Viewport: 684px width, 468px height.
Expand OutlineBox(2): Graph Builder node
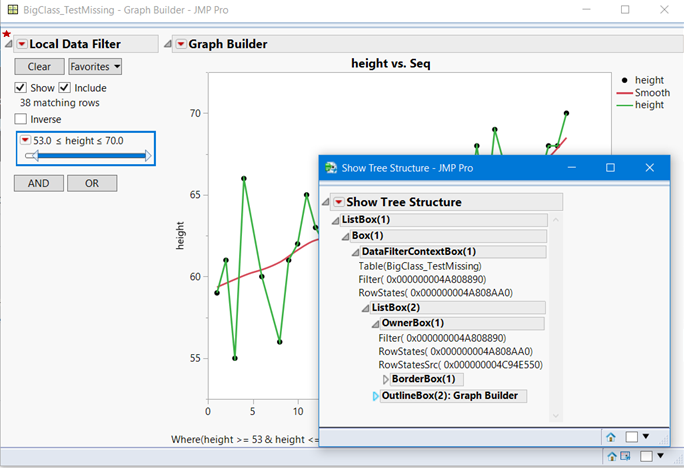click(375, 396)
